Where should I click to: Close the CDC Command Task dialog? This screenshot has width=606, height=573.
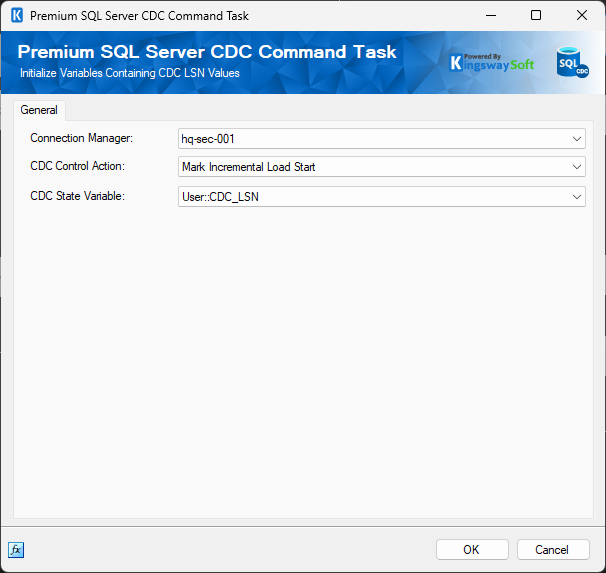582,15
